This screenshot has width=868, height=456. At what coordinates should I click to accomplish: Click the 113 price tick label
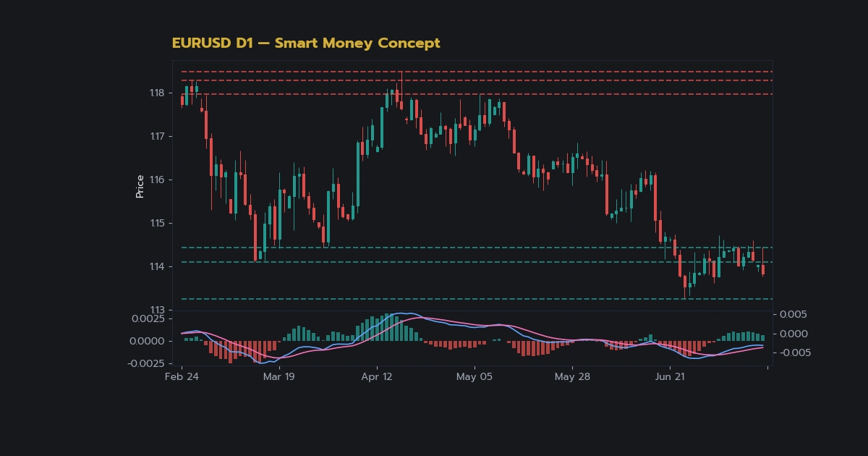click(x=157, y=310)
